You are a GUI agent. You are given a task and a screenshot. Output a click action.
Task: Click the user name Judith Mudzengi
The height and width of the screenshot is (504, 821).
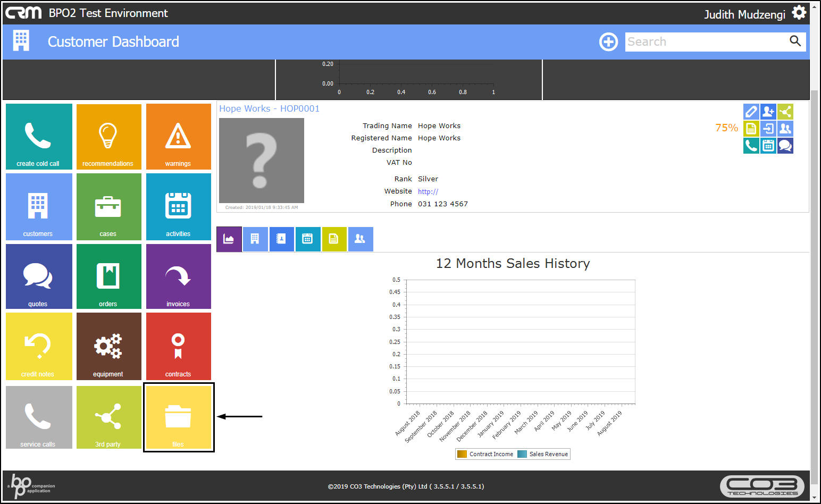[x=744, y=14]
